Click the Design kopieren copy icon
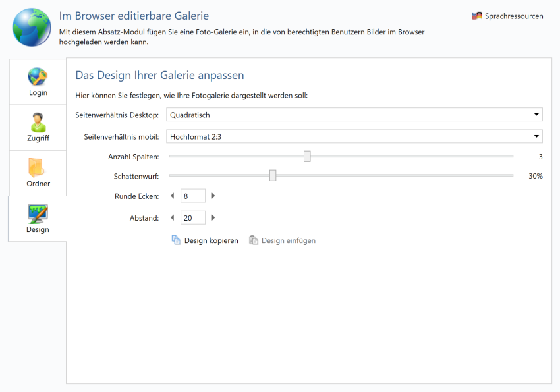This screenshot has width=560, height=392. click(x=176, y=240)
